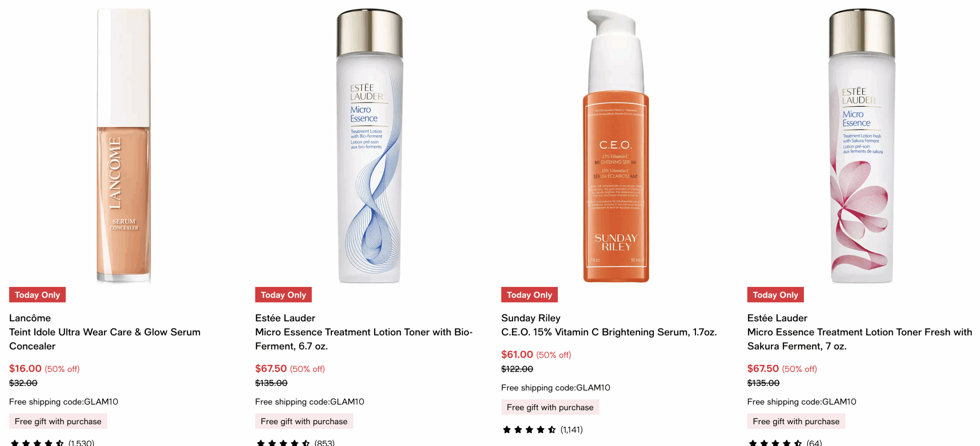
Task: Click the Today Only badge on Sunday Riley serum
Action: pos(529,295)
